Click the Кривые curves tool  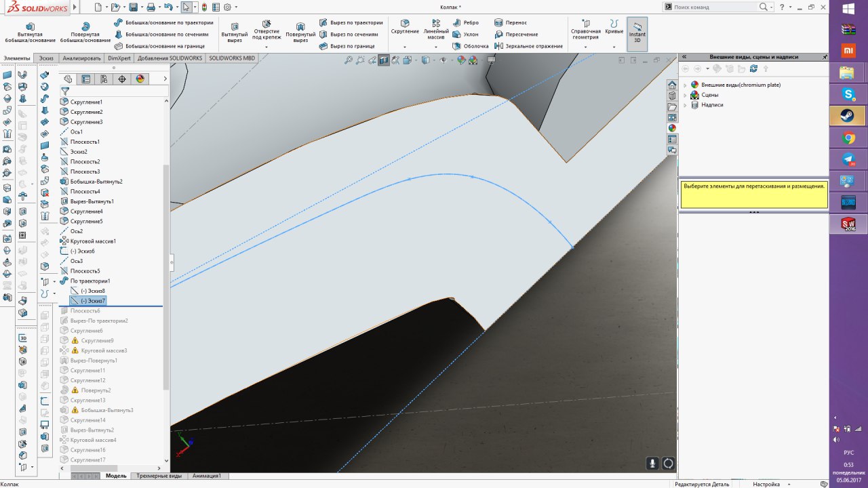[x=614, y=28]
